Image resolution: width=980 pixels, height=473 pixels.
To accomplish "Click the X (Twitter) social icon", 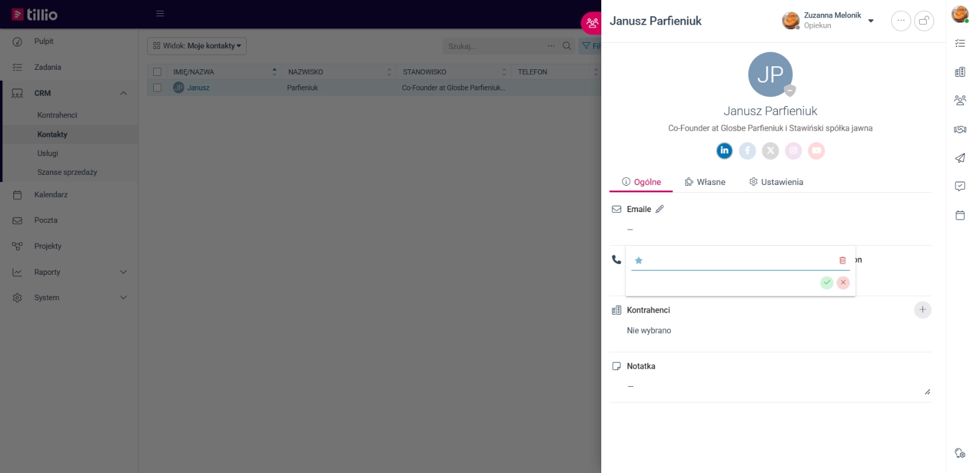I will pyautogui.click(x=770, y=151).
